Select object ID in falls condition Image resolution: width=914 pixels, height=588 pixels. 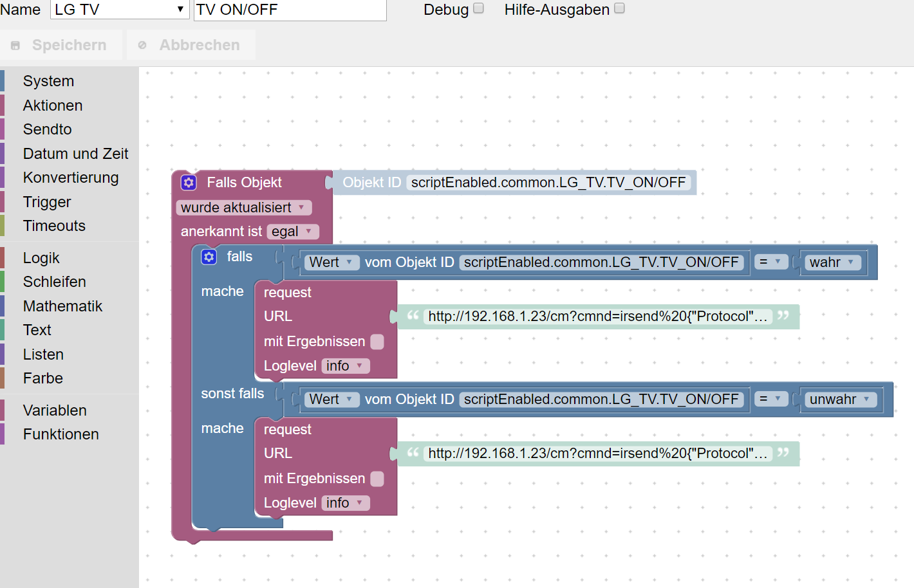[601, 262]
